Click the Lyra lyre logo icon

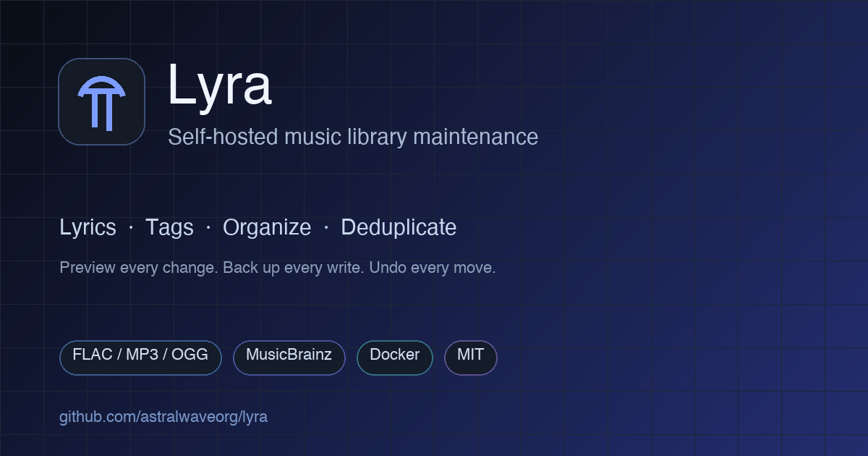click(101, 101)
